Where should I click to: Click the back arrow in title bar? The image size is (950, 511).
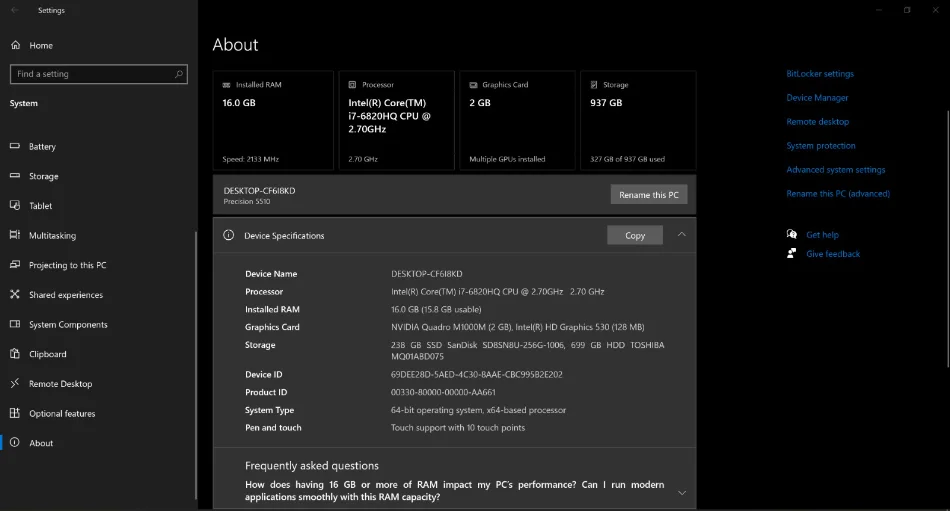(14, 10)
